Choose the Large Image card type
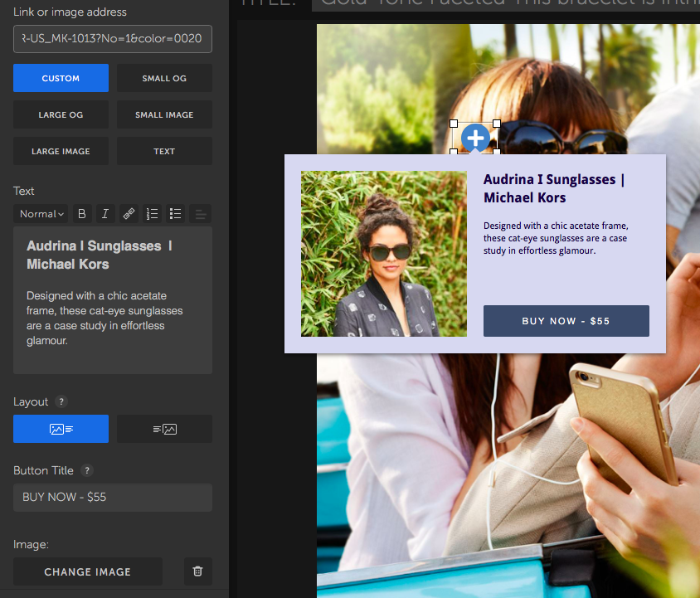Image resolution: width=700 pixels, height=598 pixels. 61,152
